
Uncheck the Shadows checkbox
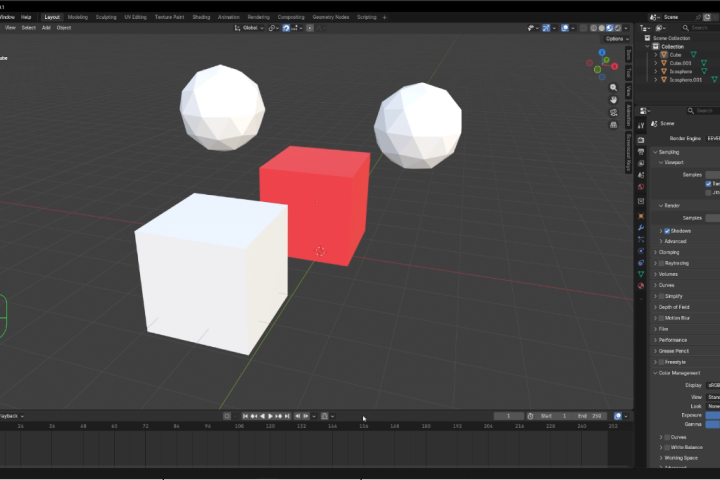pyautogui.click(x=667, y=231)
